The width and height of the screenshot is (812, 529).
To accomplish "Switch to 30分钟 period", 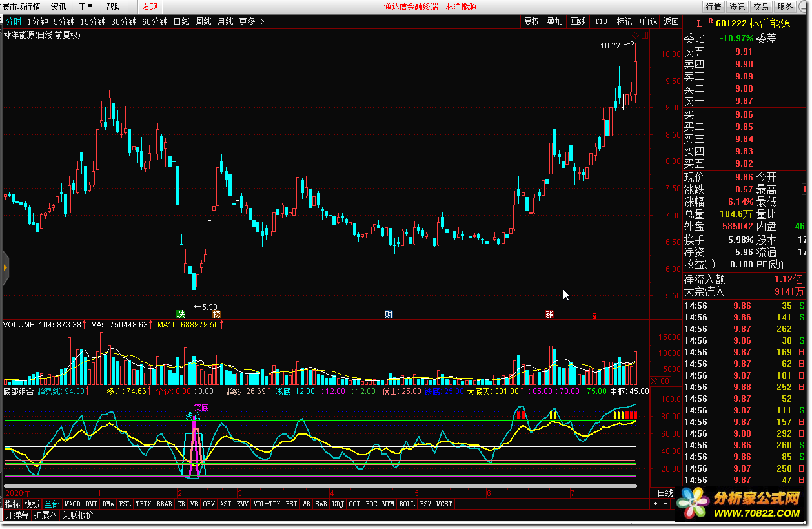I will pos(124,21).
